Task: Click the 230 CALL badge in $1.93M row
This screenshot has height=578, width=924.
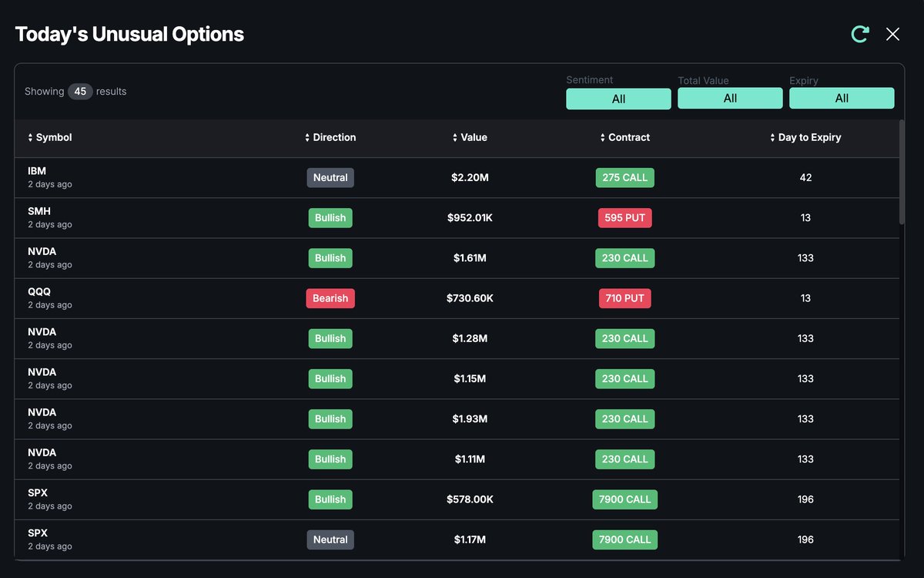Action: (624, 418)
